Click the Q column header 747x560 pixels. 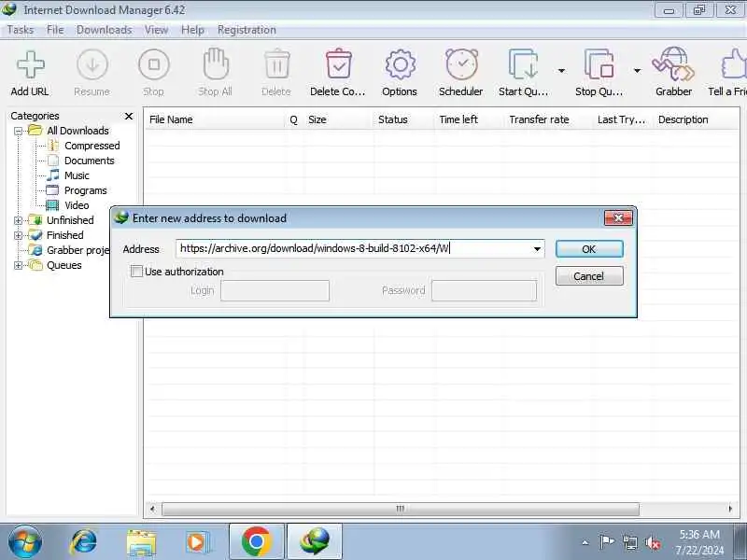tap(294, 119)
